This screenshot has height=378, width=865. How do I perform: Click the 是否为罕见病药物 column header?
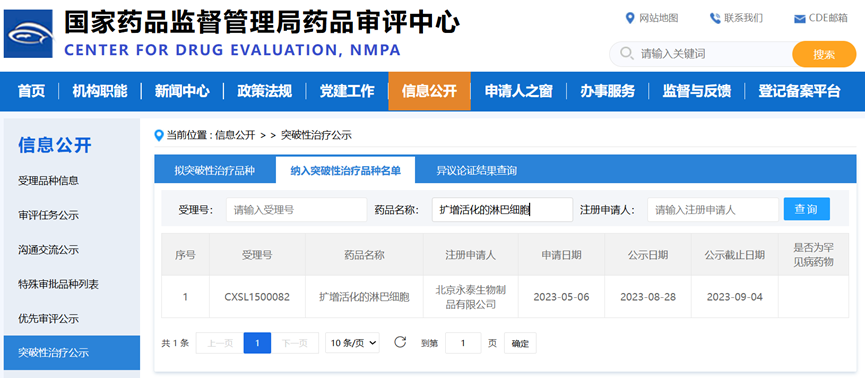click(813, 255)
